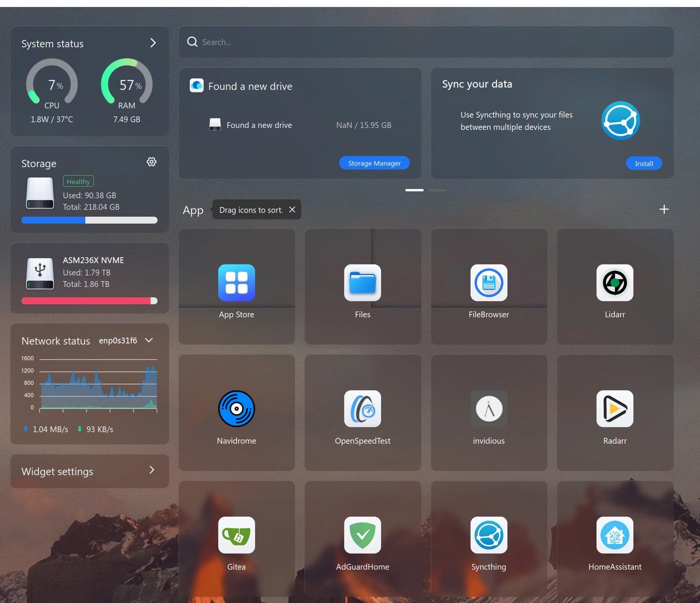Launch the Radarr app
The image size is (700, 603).
click(x=614, y=409)
